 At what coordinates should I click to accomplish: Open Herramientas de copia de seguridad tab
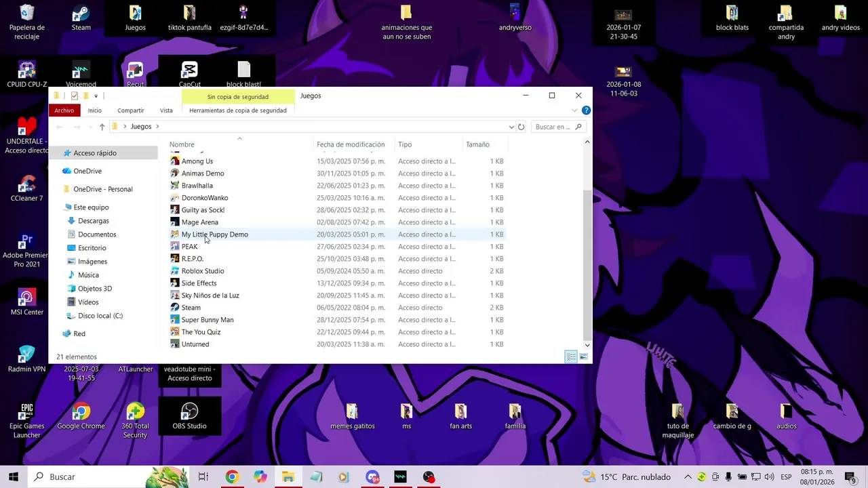(238, 110)
